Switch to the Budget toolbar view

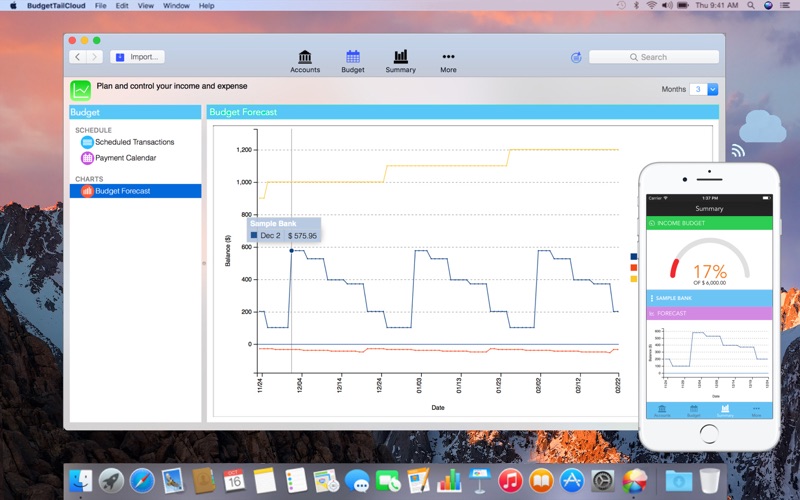353,61
